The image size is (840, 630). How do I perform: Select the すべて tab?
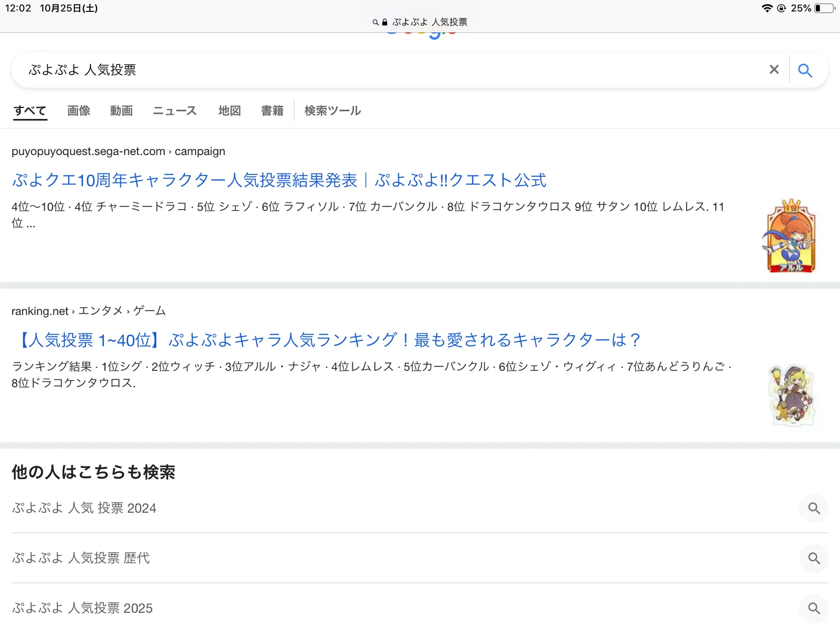pyautogui.click(x=30, y=110)
